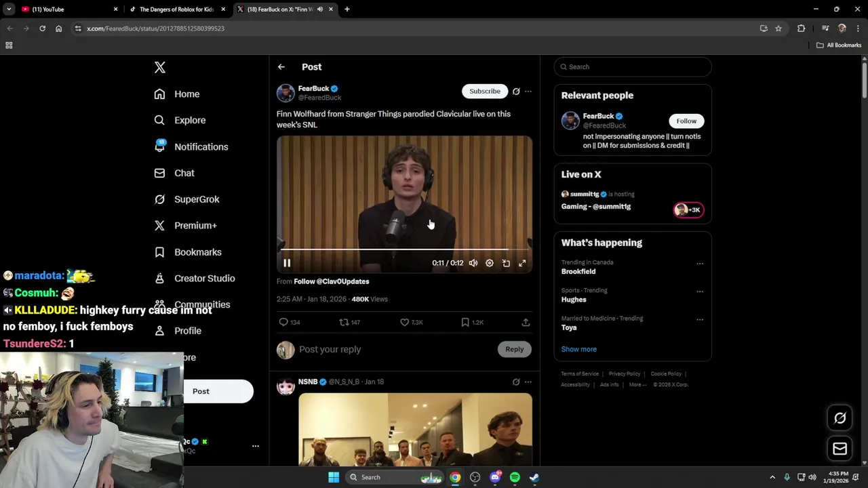Follow FearBuck in Relevant people
868x488 pixels.
click(x=686, y=121)
